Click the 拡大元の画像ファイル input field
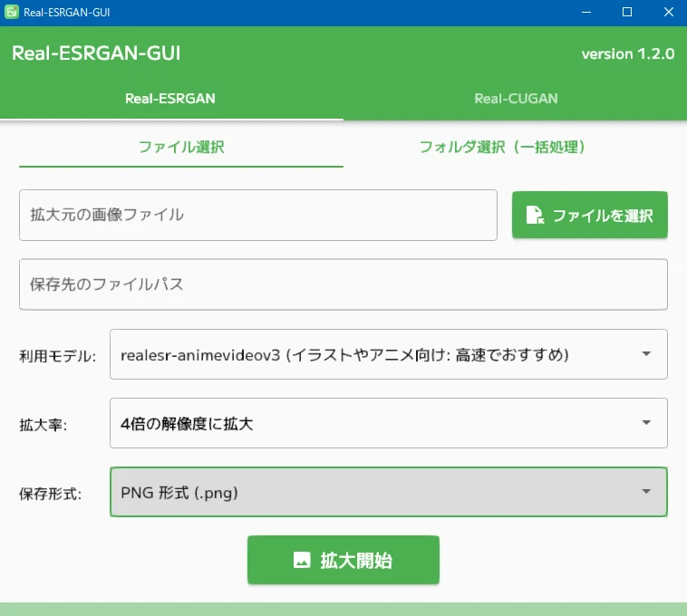This screenshot has height=616, width=687. pyautogui.click(x=258, y=215)
